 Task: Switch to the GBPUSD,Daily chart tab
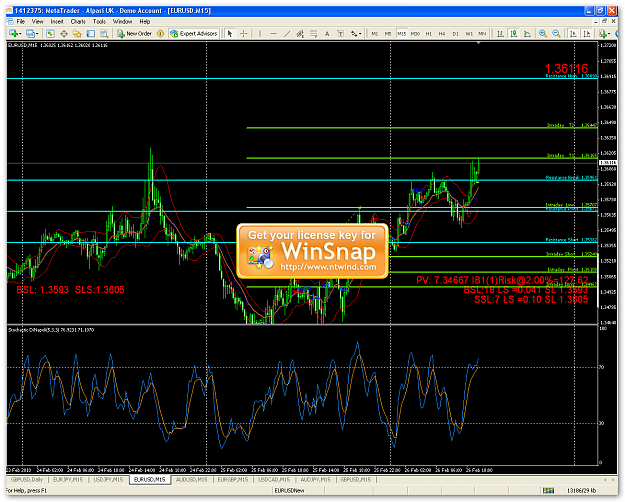[27, 480]
